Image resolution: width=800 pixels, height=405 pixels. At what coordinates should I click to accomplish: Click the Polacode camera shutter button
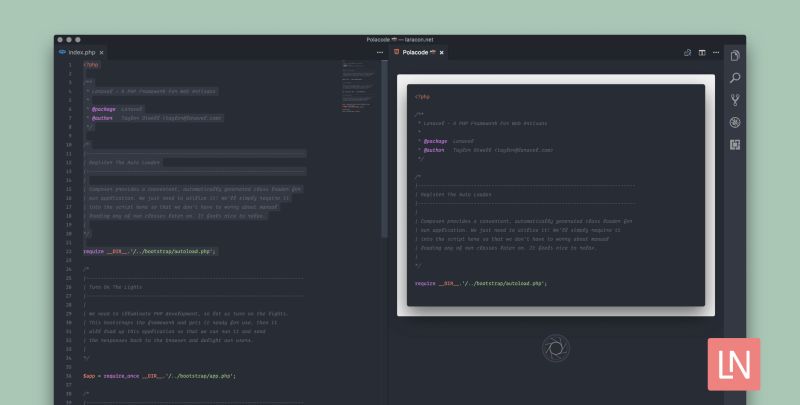(x=556, y=348)
